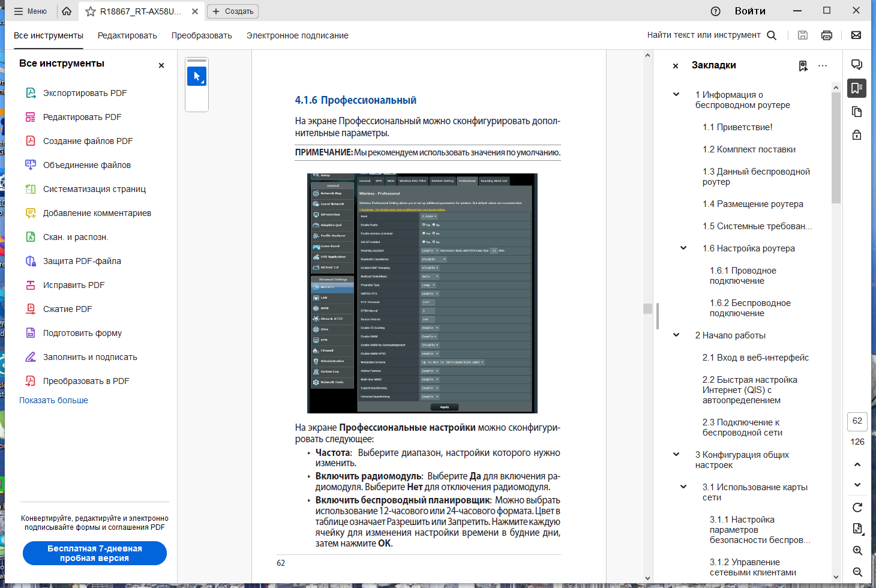The width and height of the screenshot is (876, 588).
Task: Click the Найти текст или инструмент search field
Action: point(712,35)
